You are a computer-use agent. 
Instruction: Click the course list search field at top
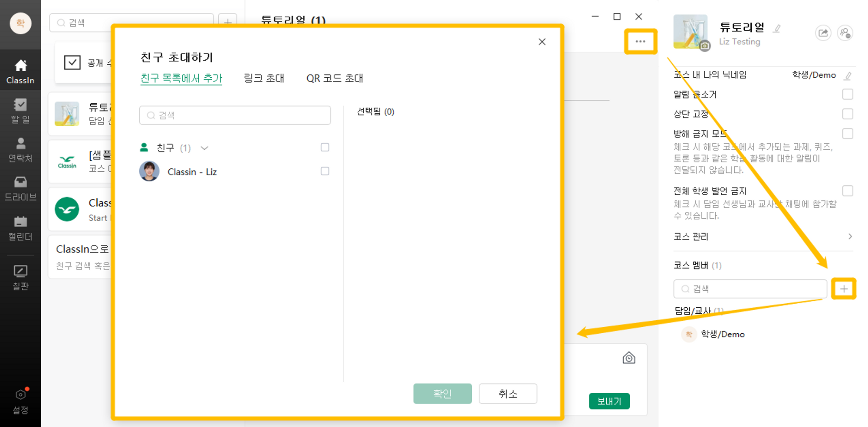coord(132,22)
